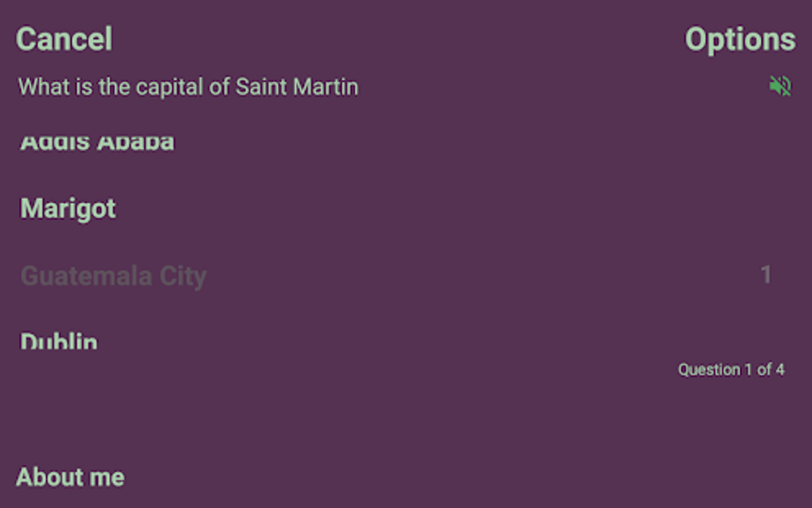Click the Question 1 of 4 counter

pyautogui.click(x=731, y=369)
